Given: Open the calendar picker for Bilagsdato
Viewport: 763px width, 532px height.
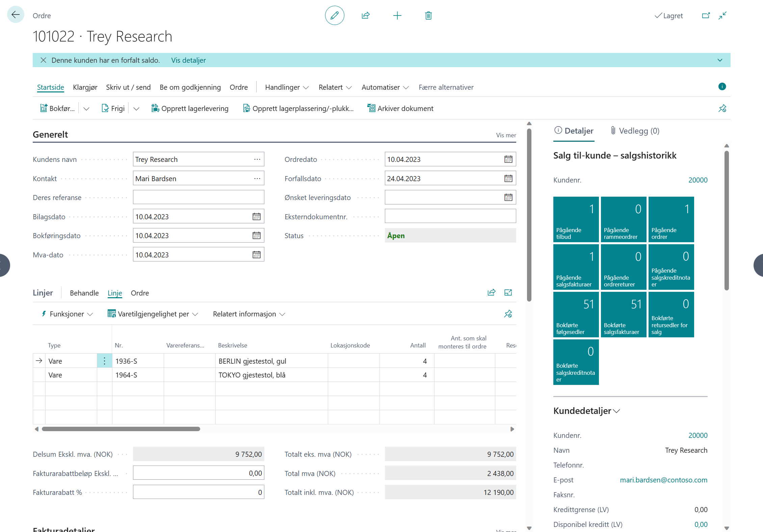Looking at the screenshot, I should click(257, 217).
